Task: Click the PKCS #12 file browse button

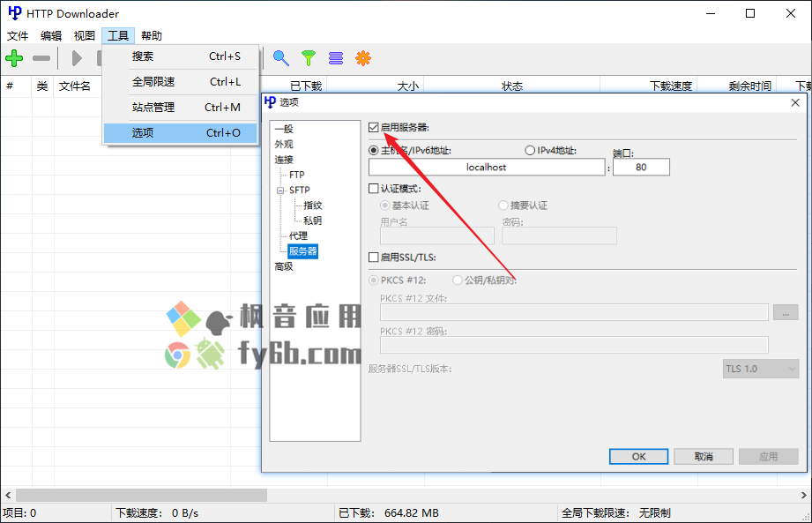Action: click(x=786, y=312)
